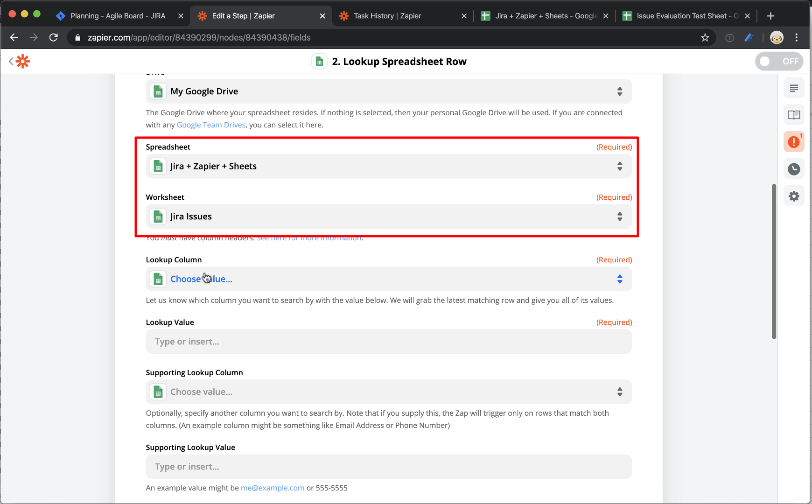Open the Zap settings gear icon
This screenshot has height=504, width=812.
pyautogui.click(x=794, y=196)
